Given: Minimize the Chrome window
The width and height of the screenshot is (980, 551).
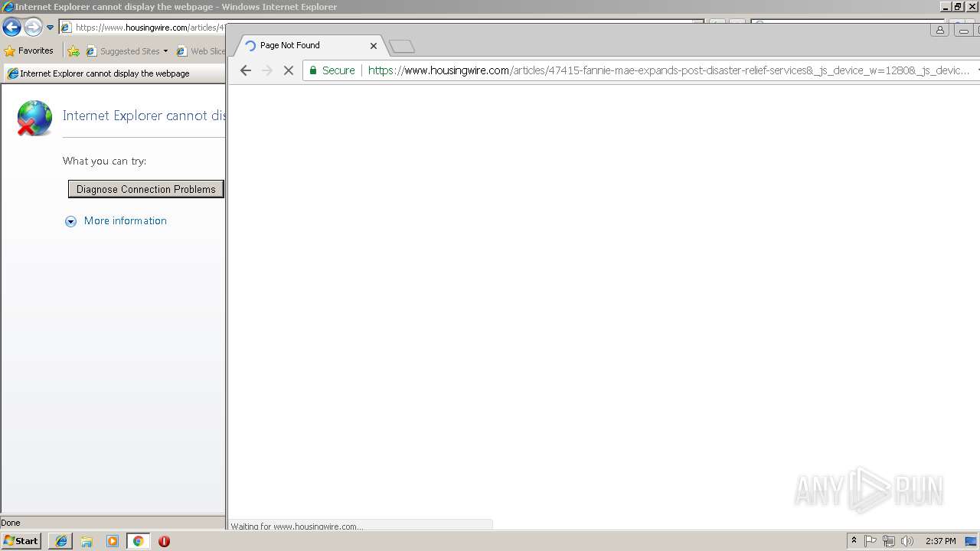Looking at the screenshot, I should 963,31.
